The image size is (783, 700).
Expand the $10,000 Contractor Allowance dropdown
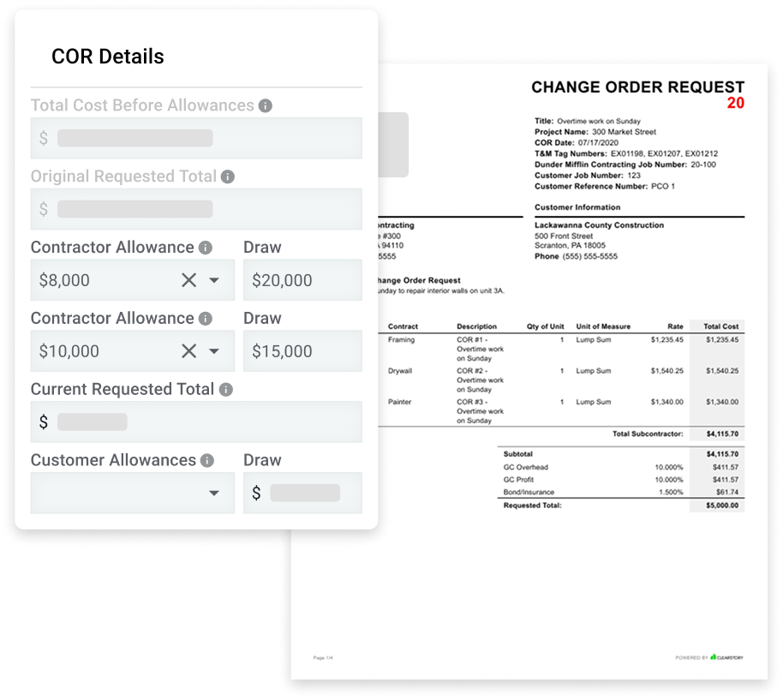[214, 351]
